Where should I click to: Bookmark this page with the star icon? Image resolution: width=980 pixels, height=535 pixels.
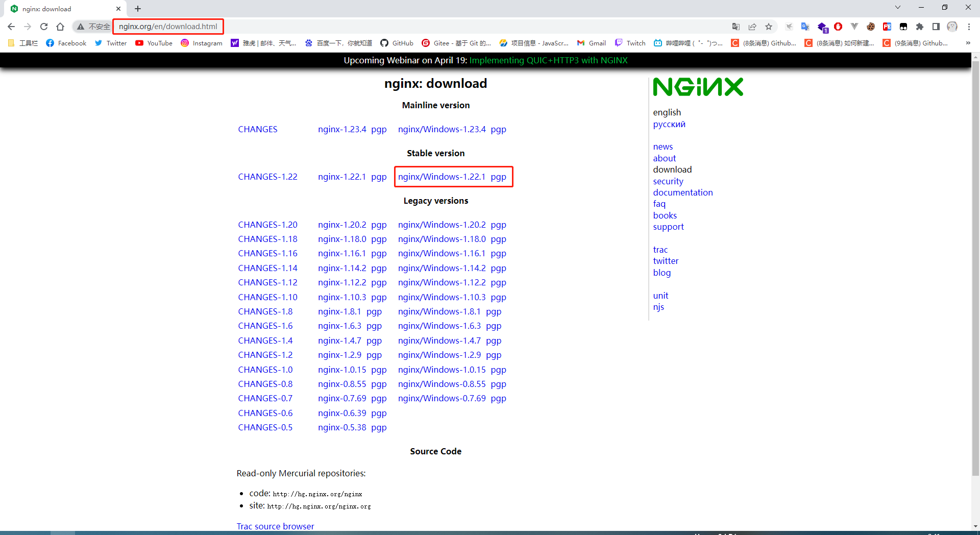769,27
